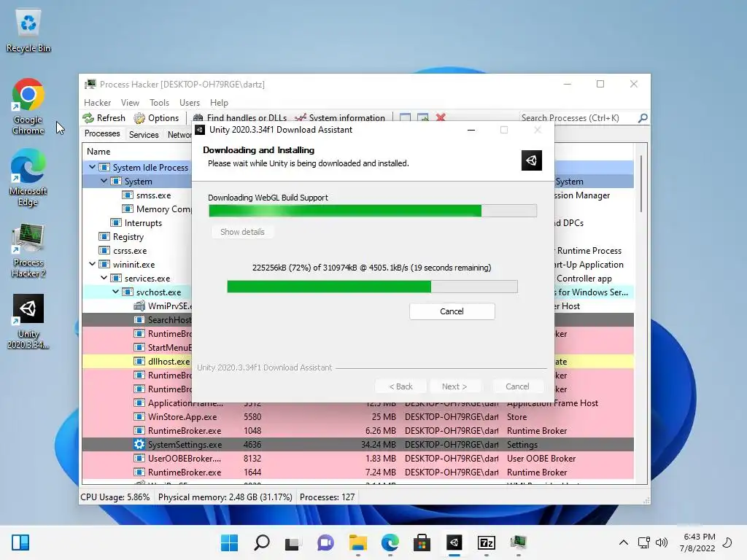Collapse the System Idle Process node

[92, 167]
